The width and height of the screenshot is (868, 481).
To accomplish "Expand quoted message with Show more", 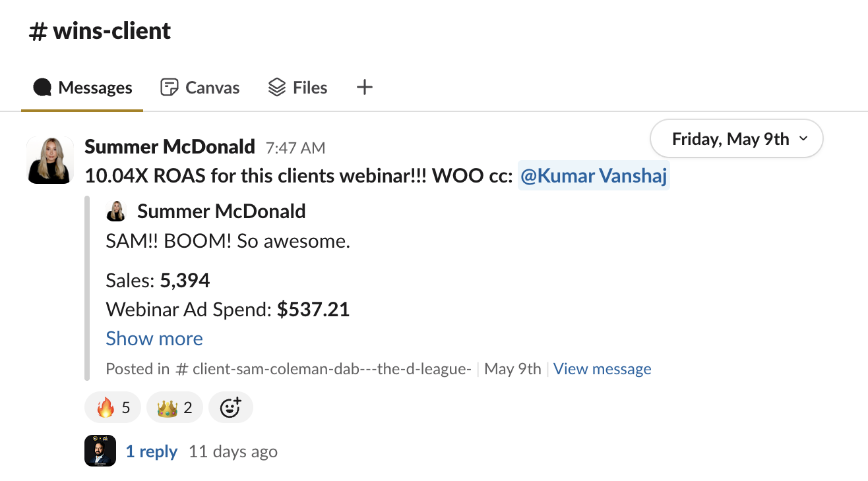I will [x=154, y=338].
